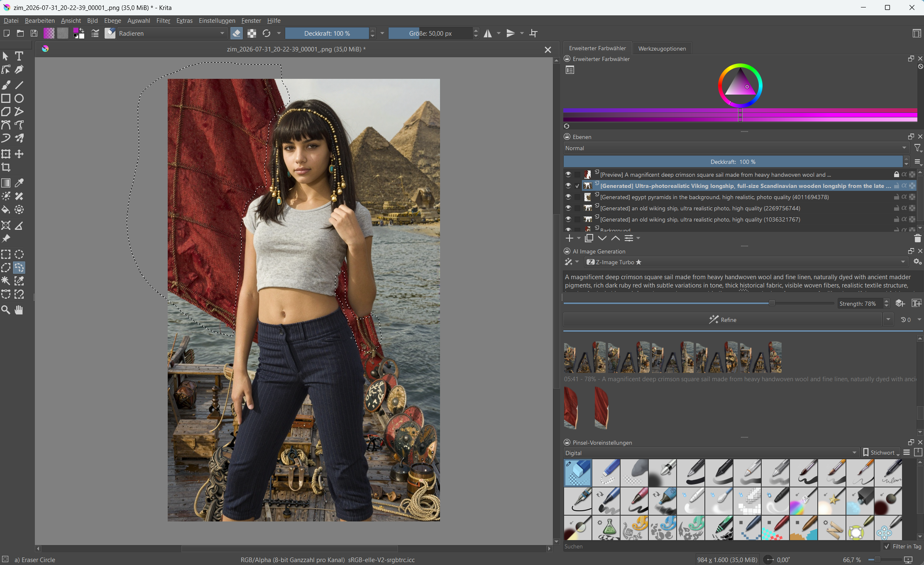Open the Stichwort tag dropdown
924x565 pixels.
coord(881,453)
